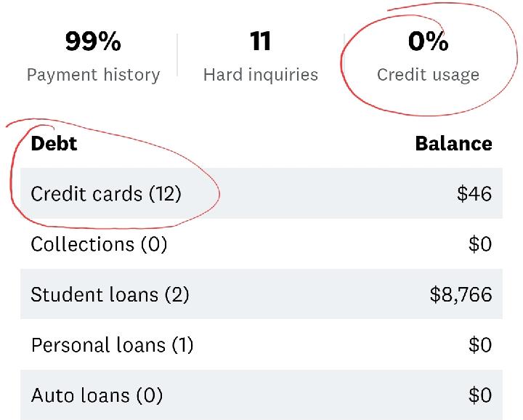523x420 pixels.
Task: Open the Credit usage label
Action: click(x=428, y=74)
